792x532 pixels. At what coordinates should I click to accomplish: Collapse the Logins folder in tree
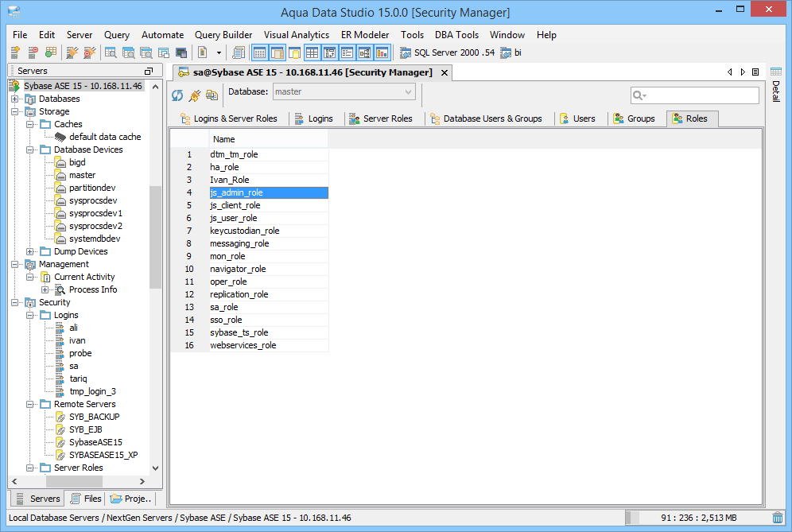pos(29,315)
